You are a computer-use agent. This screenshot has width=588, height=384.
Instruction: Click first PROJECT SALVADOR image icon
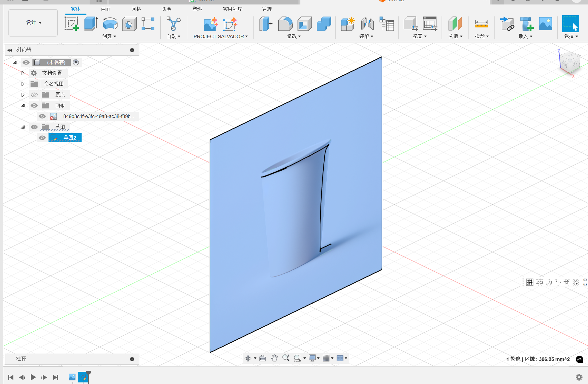point(211,24)
